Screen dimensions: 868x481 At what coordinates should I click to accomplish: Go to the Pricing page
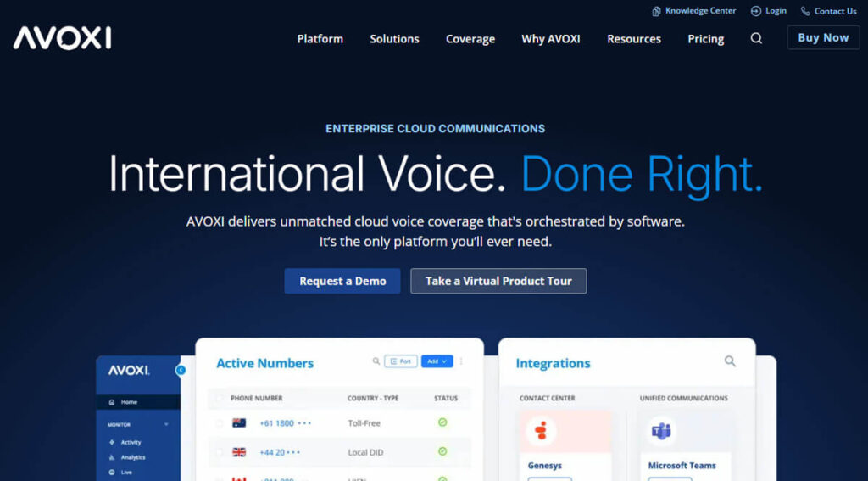pyautogui.click(x=706, y=39)
